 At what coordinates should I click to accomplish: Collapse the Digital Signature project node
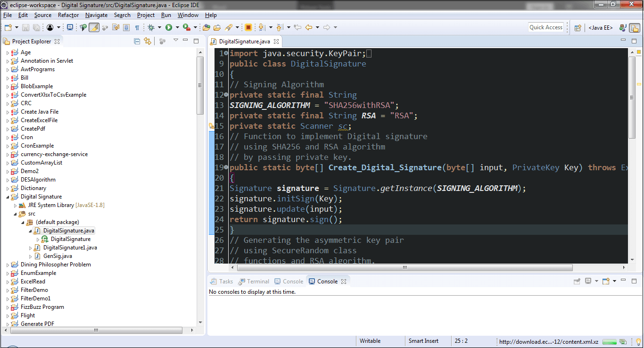coord(8,197)
